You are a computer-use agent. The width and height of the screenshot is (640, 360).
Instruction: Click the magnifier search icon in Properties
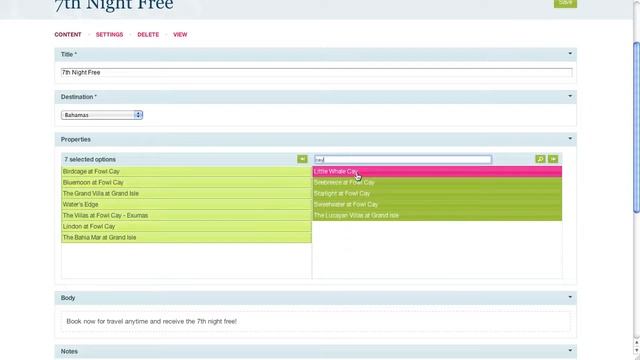540,159
